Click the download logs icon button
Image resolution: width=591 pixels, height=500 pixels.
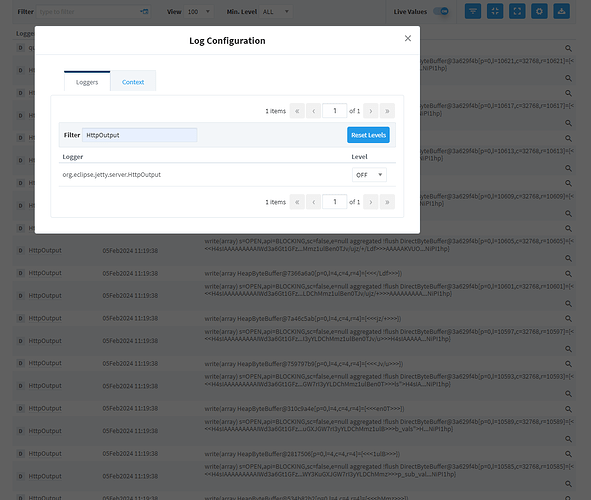click(x=562, y=11)
